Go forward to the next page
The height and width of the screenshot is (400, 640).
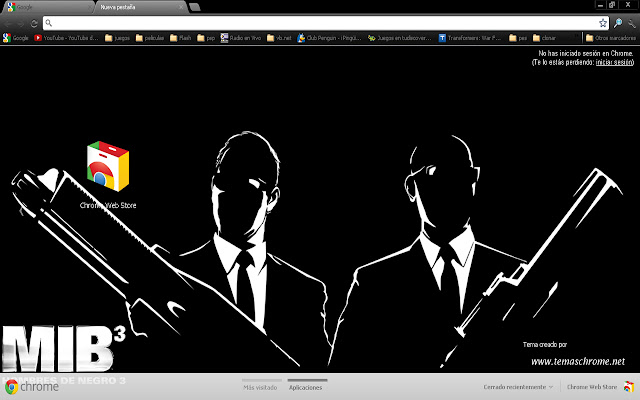(x=21, y=23)
